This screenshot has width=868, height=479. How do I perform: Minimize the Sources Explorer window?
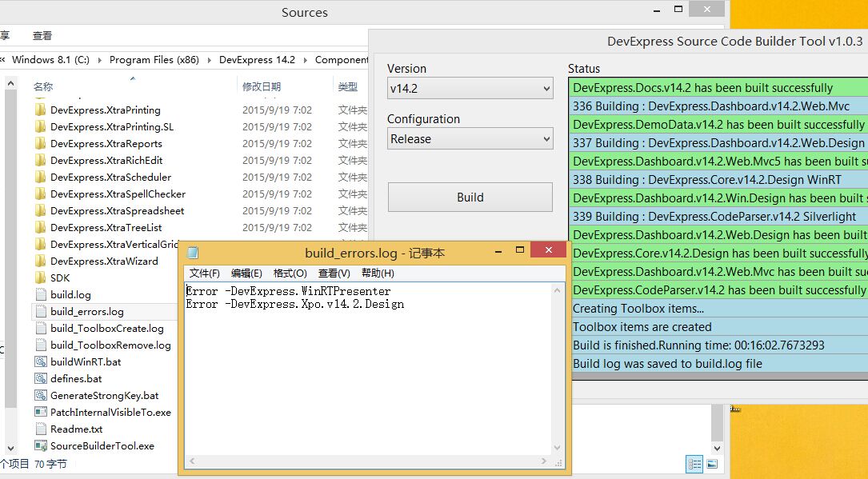tap(657, 10)
